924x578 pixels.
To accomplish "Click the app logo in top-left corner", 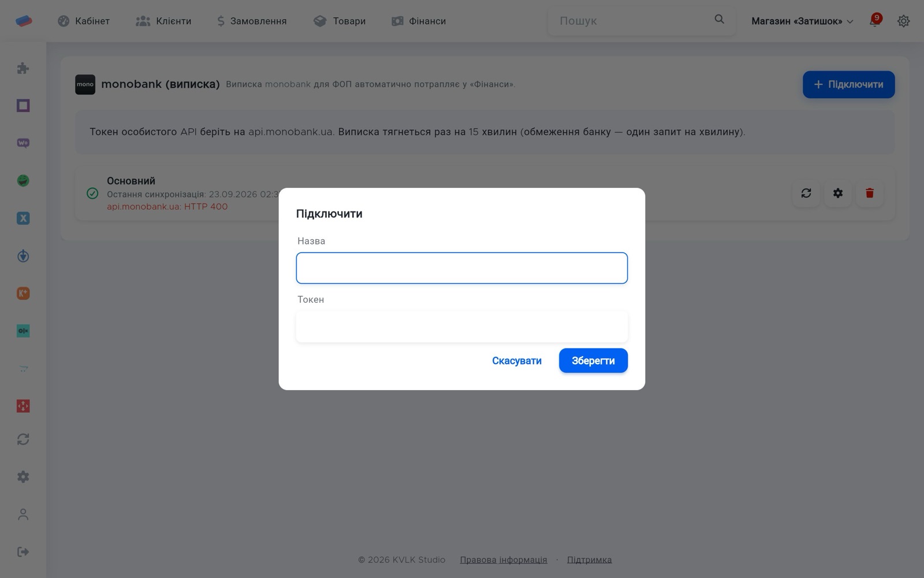I will (24, 21).
